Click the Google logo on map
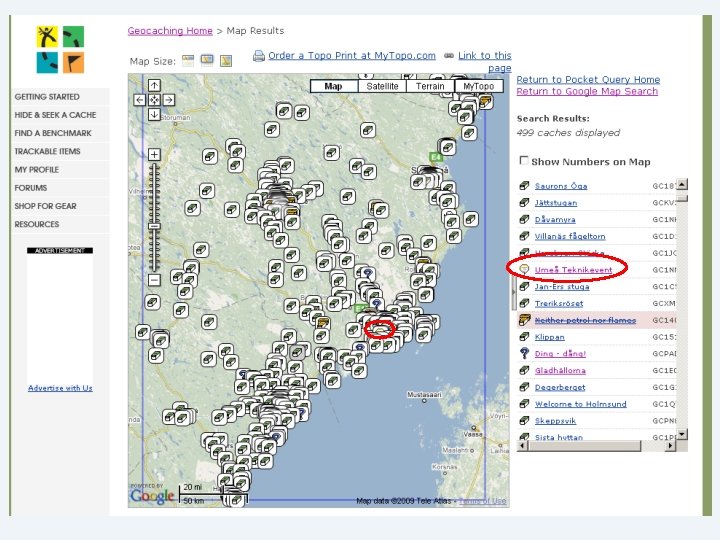720x540 pixels. (152, 496)
